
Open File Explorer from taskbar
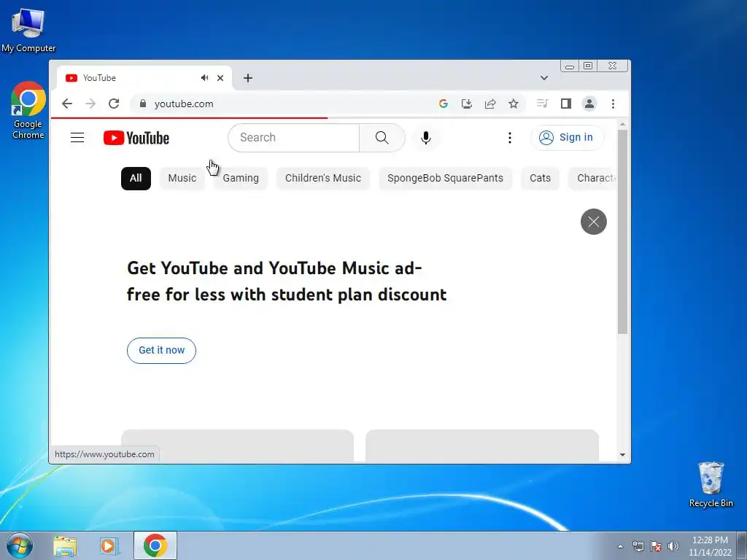[65, 546]
